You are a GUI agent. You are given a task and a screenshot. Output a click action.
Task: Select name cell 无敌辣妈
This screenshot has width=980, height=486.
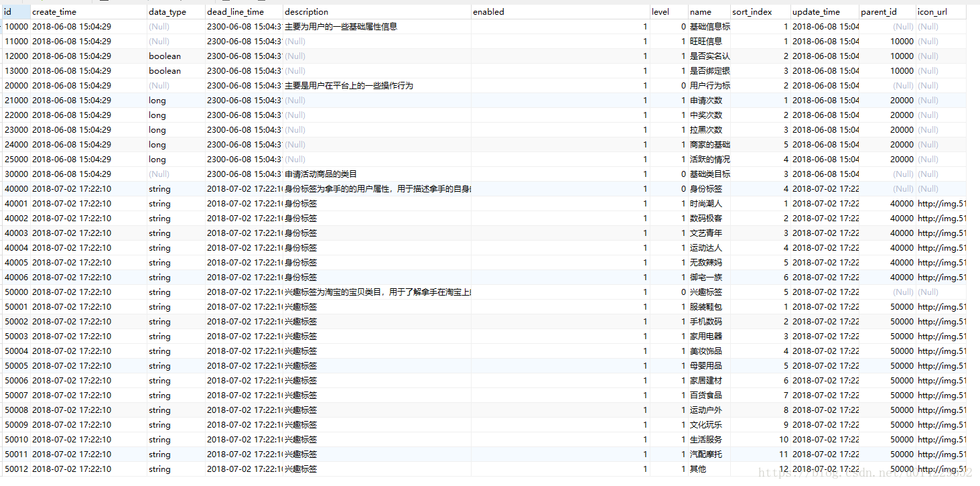tap(709, 263)
